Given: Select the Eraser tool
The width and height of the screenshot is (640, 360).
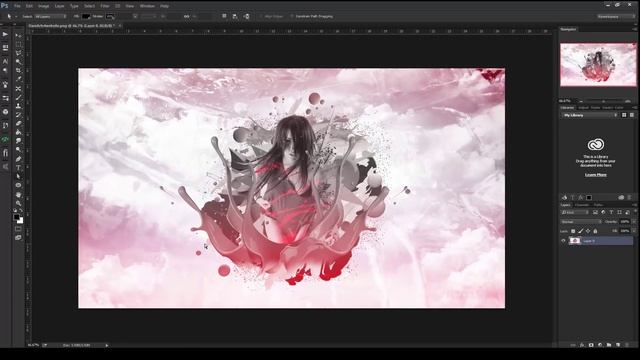Looking at the screenshot, I should [18, 123].
